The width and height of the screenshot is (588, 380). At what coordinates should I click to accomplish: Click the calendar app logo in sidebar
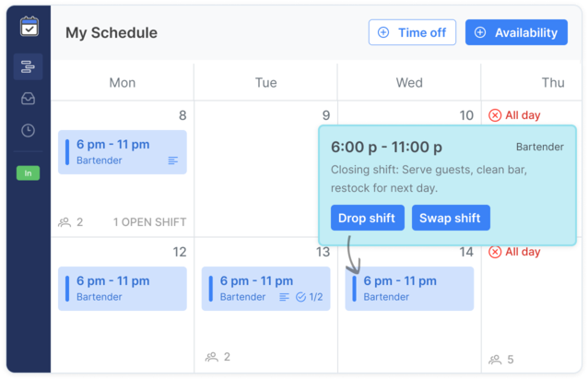29,27
